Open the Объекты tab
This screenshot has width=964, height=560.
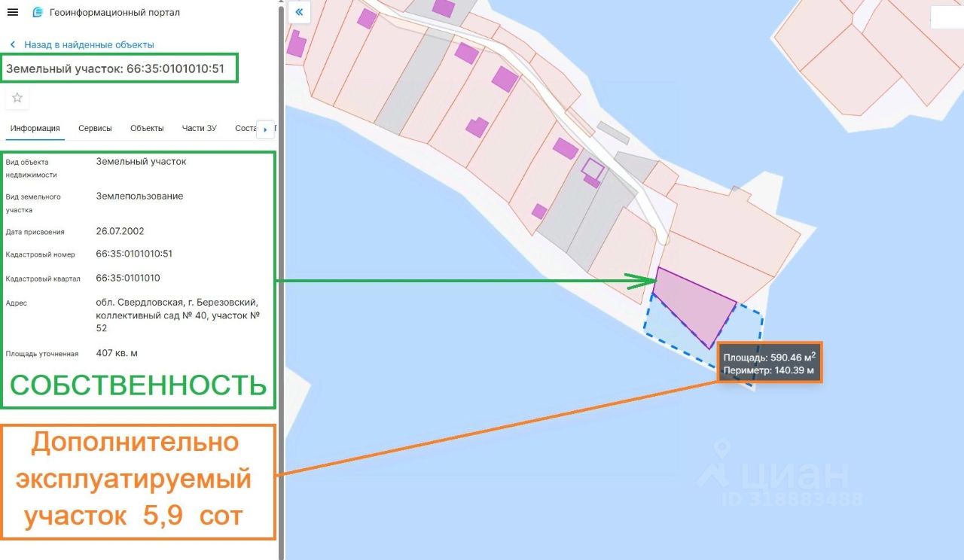(x=147, y=128)
